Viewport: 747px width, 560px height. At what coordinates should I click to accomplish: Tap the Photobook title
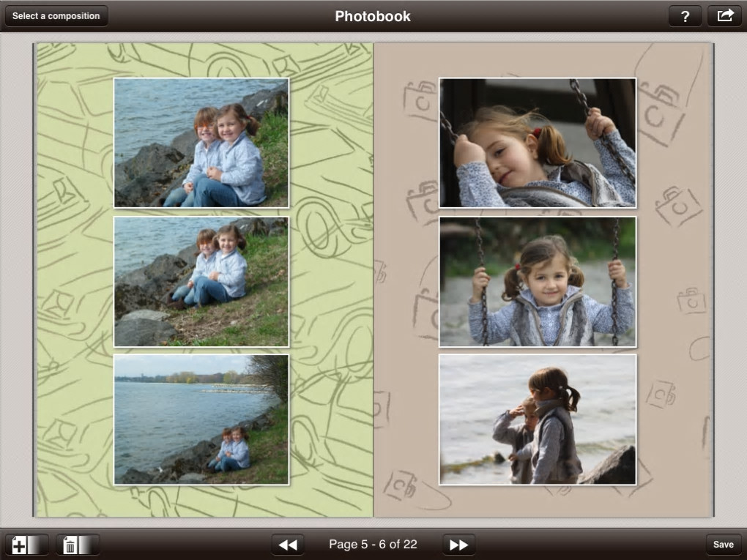pos(373,16)
